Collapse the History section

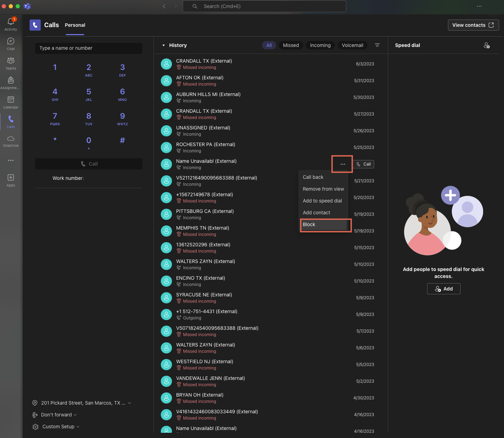coord(164,45)
